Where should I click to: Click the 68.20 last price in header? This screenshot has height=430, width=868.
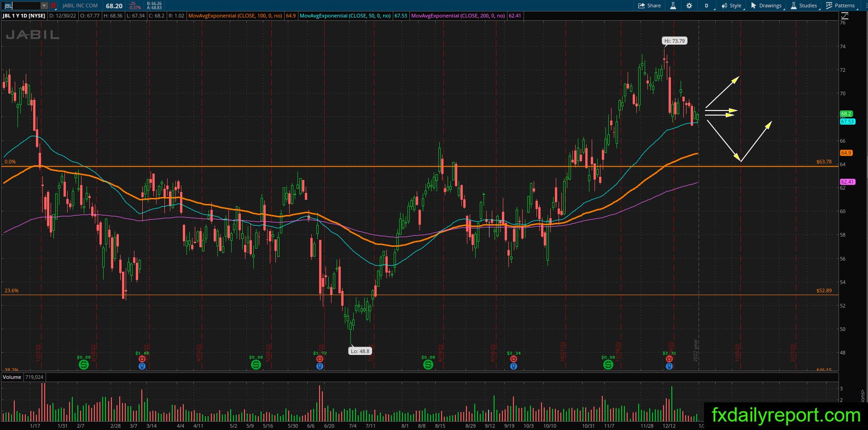(x=114, y=6)
